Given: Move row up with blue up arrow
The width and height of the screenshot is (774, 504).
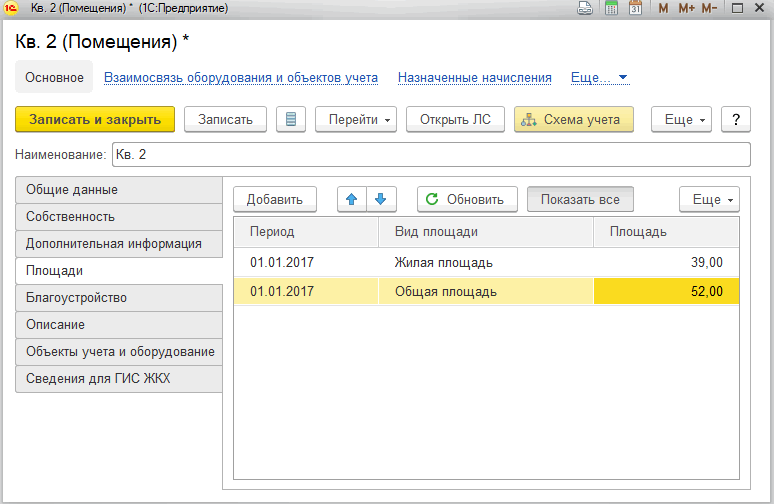Looking at the screenshot, I should (x=351, y=199).
